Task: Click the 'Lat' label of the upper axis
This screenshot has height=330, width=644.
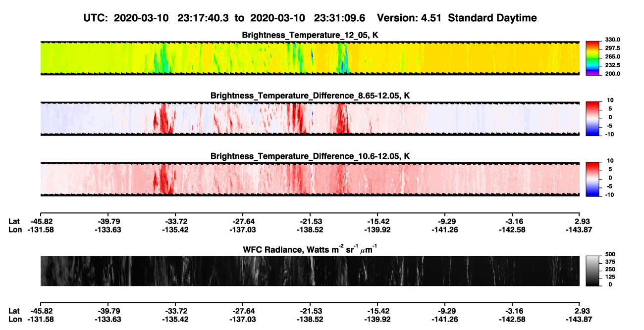Action: coord(14,221)
